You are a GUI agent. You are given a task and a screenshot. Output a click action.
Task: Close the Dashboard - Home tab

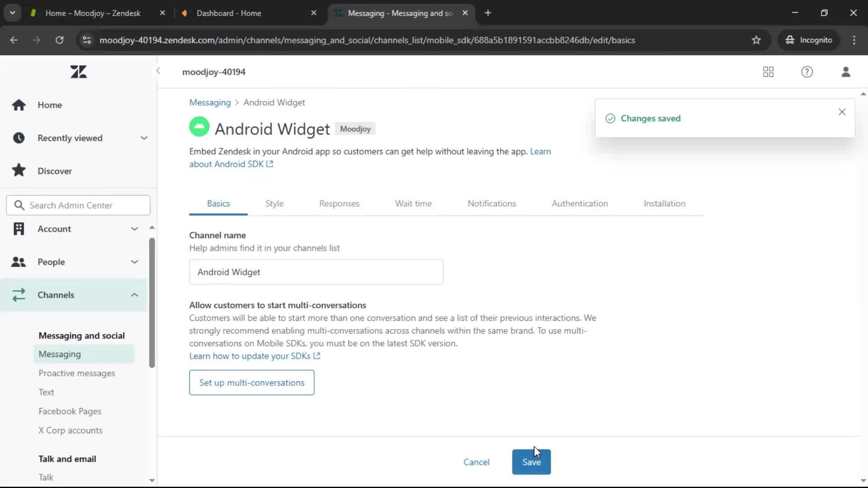coord(314,13)
